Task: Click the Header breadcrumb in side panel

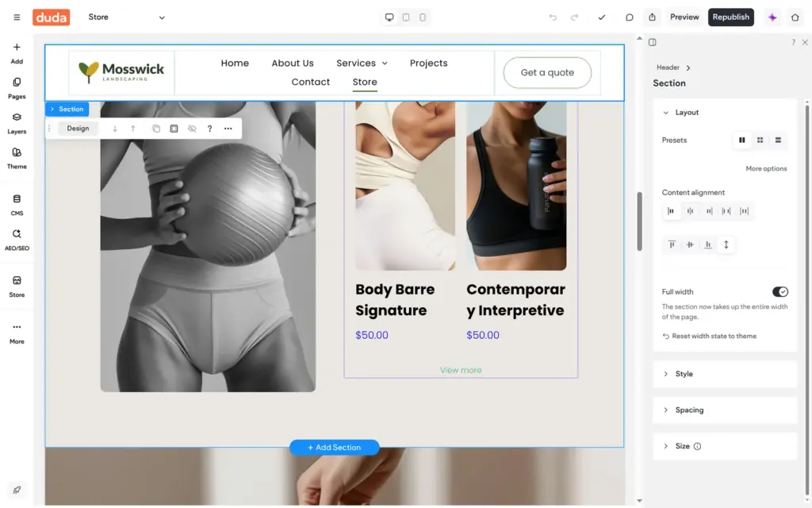Action: pyautogui.click(x=668, y=67)
